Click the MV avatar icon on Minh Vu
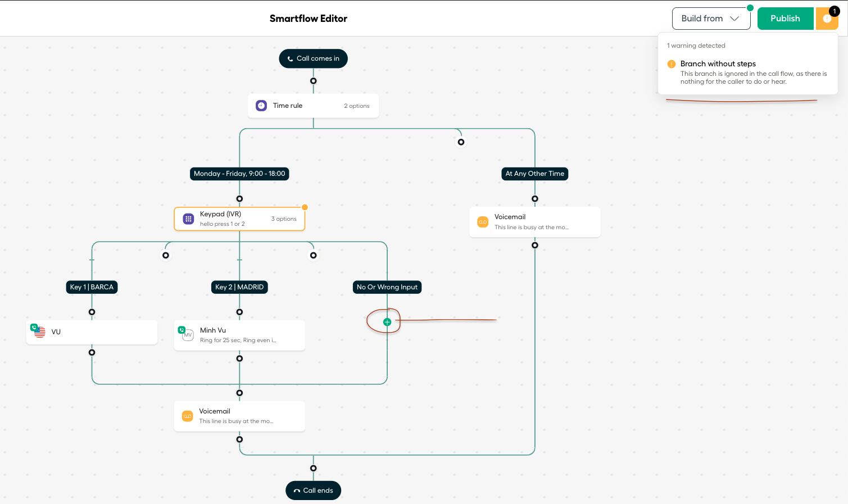 (x=188, y=335)
